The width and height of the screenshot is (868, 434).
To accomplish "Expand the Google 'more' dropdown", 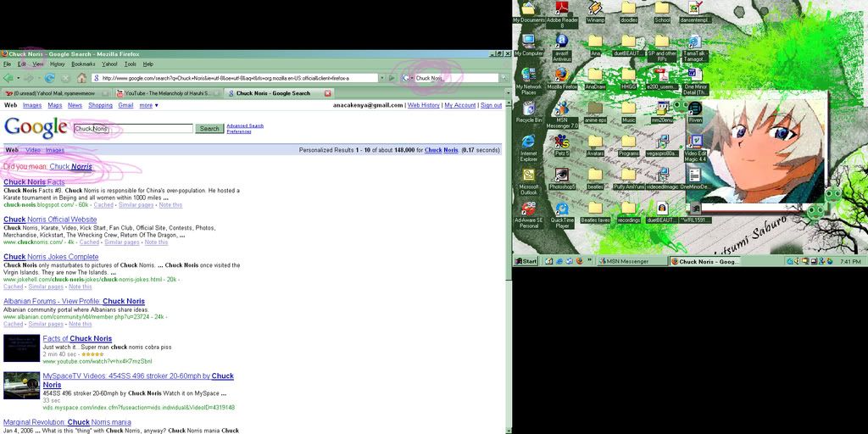I will (x=148, y=105).
